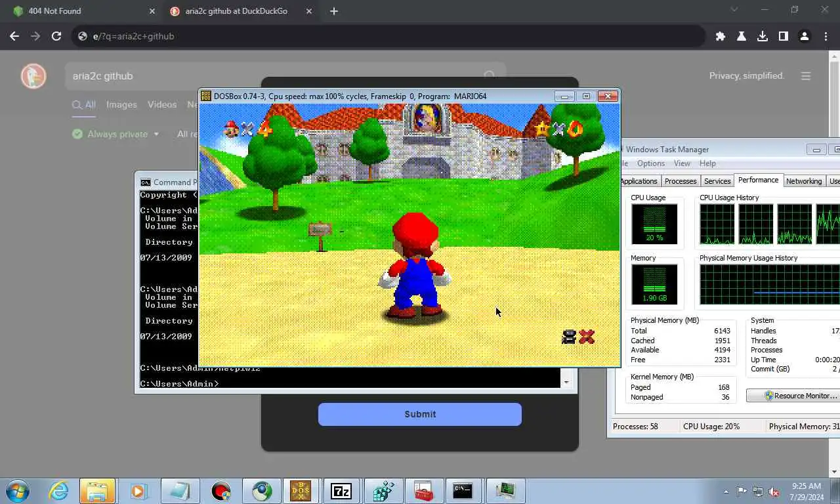The width and height of the screenshot is (840, 504).
Task: Reload the current browser page
Action: (56, 36)
